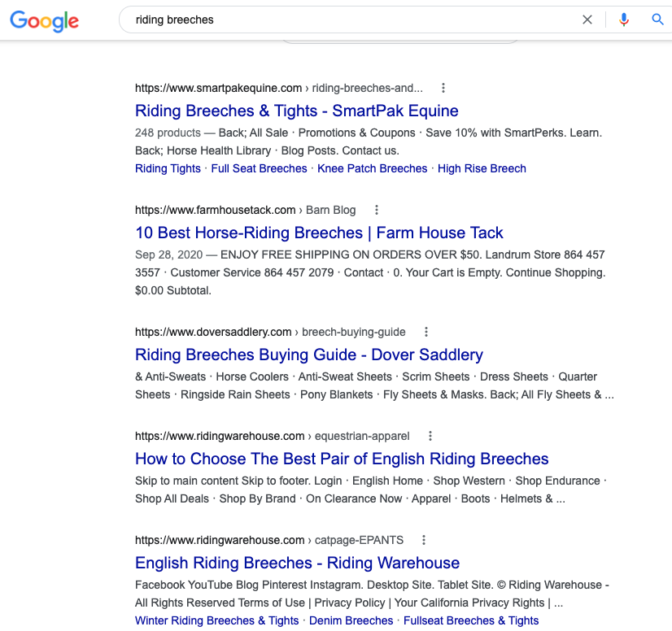Open three-dot menu for catpage-EPANTS result

tap(423, 540)
